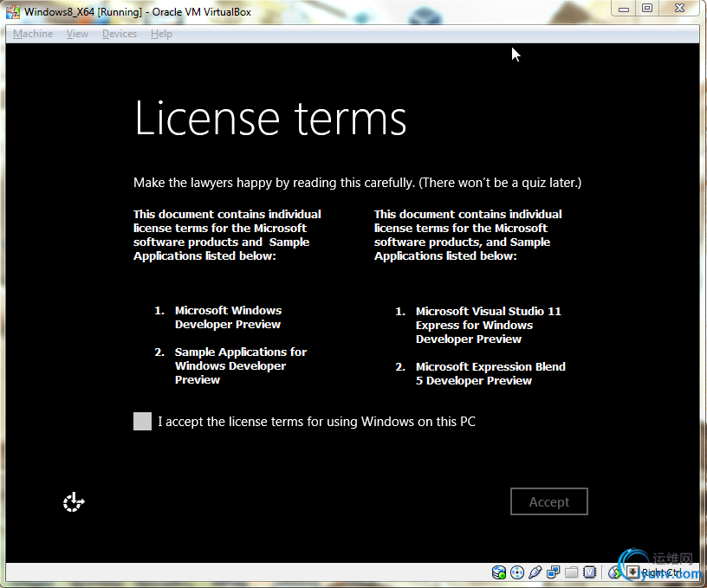The width and height of the screenshot is (707, 588).
Task: Open the Machine menu
Action: click(33, 34)
